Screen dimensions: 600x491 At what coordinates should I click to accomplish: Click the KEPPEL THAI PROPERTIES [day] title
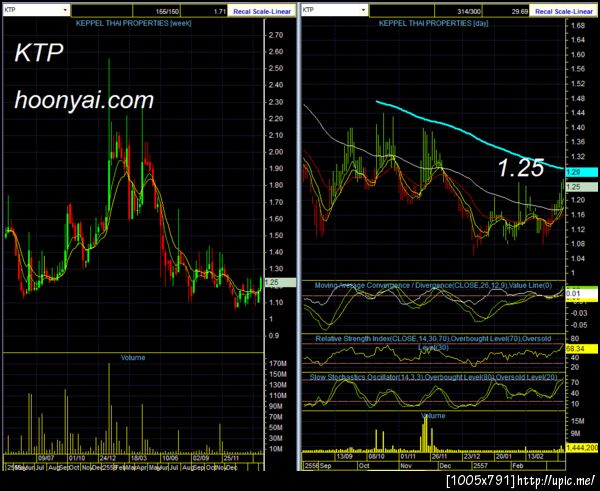[434, 23]
